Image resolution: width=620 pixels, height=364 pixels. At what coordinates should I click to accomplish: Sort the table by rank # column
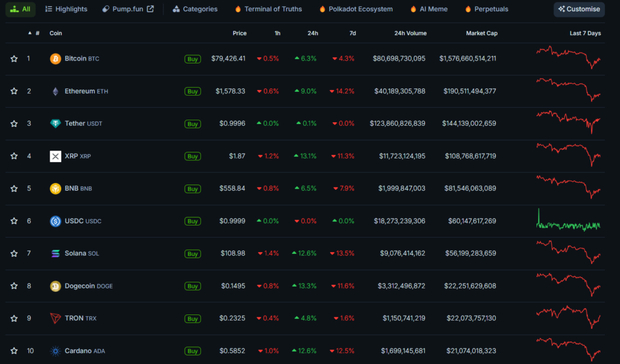(36, 33)
